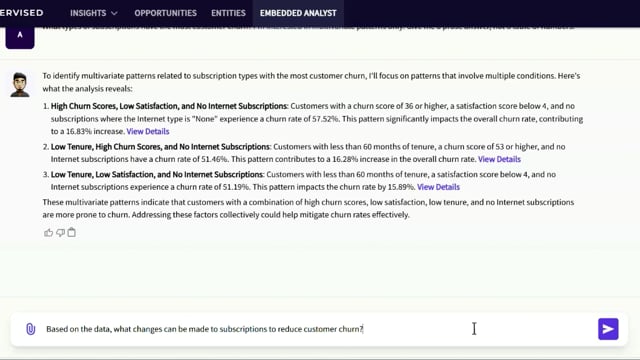The width and height of the screenshot is (640, 360).
Task: Send the message with the arrow button
Action: pyautogui.click(x=608, y=329)
